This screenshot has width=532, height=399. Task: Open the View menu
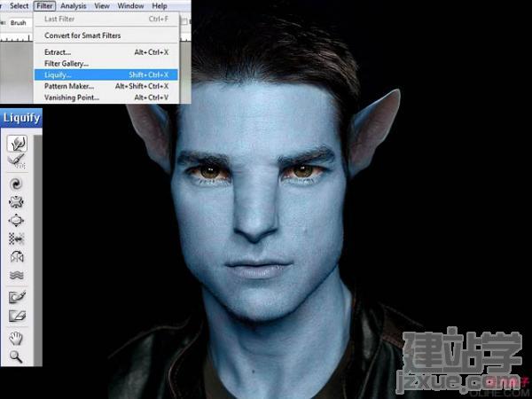click(x=102, y=6)
